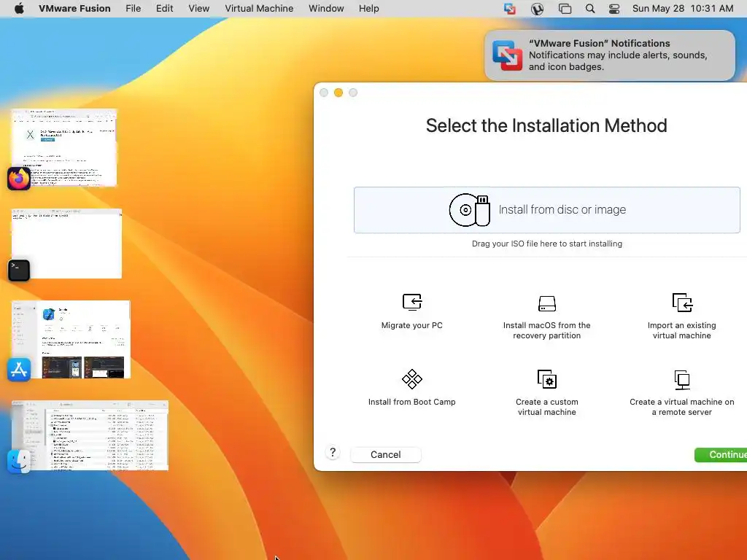Image resolution: width=747 pixels, height=560 pixels.
Task: Click the green Continue button
Action: pyautogui.click(x=721, y=455)
